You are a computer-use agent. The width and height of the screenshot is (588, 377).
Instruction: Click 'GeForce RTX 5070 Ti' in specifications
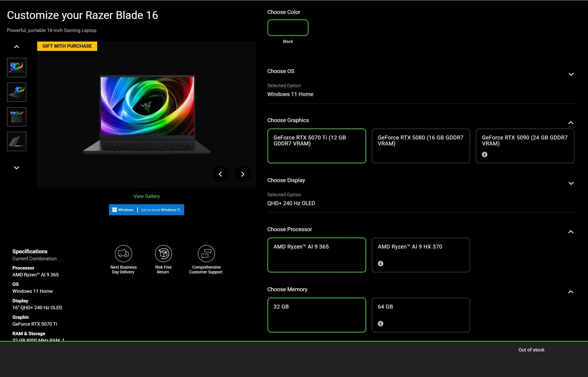[35, 324]
